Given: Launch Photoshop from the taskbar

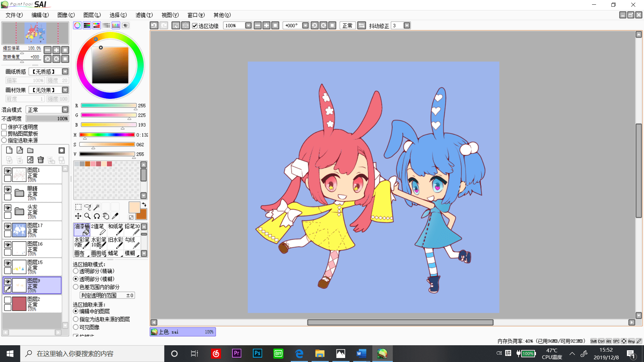Looking at the screenshot, I should click(257, 353).
